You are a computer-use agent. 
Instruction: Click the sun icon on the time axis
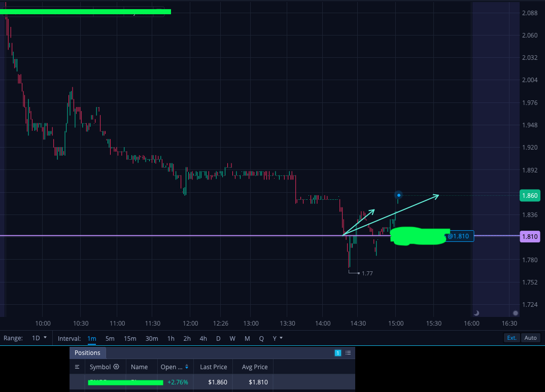516,313
